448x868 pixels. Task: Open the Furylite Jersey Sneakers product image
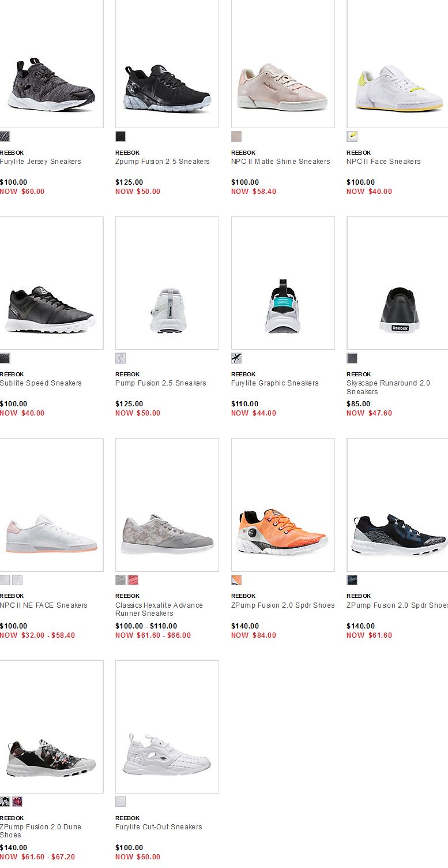[x=51, y=63]
